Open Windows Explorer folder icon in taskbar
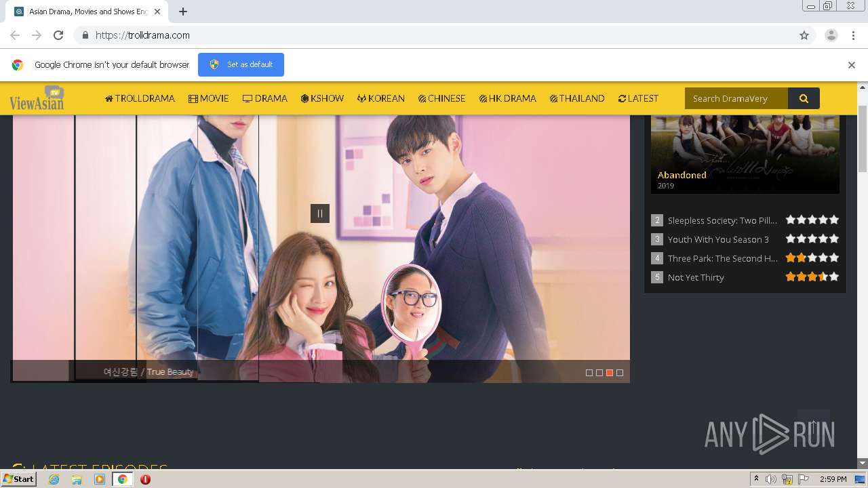The image size is (868, 488). pos(77,479)
